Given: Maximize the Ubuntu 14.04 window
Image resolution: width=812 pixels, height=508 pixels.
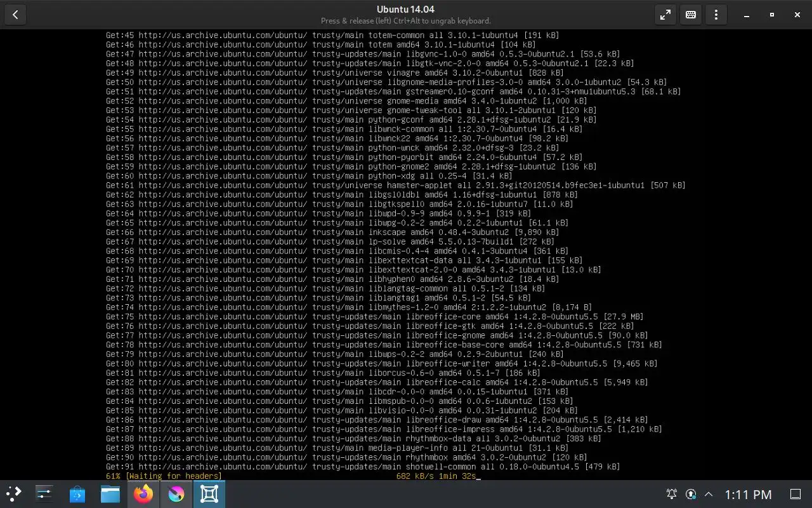Looking at the screenshot, I should click(x=772, y=15).
